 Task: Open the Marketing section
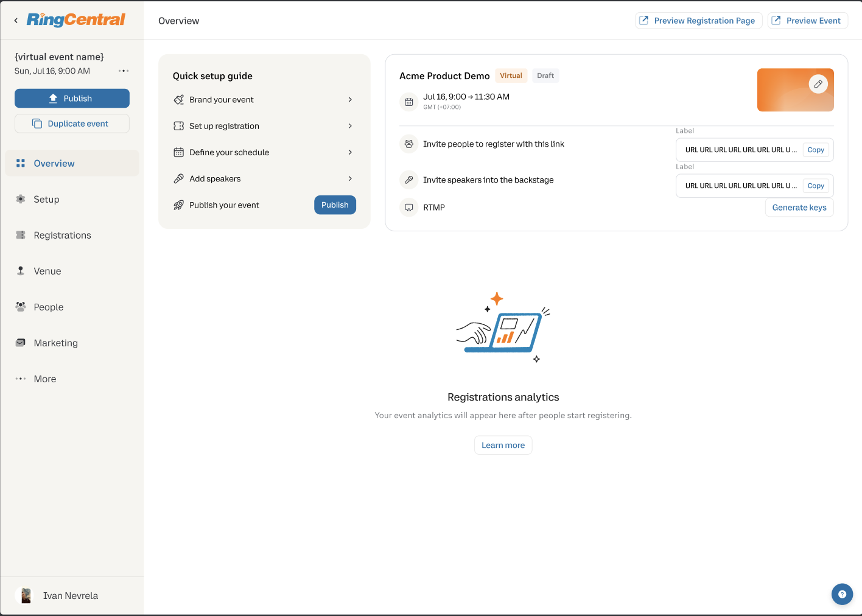[56, 343]
